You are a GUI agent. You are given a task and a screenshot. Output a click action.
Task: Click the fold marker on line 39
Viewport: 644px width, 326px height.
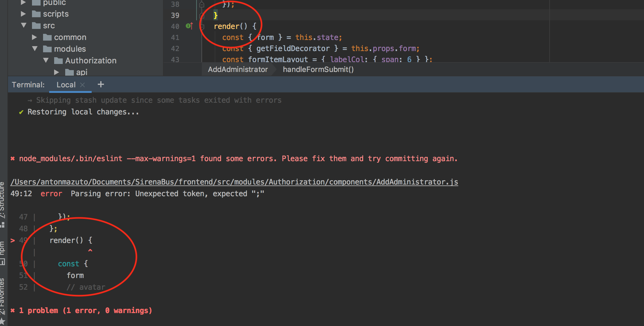(x=202, y=15)
